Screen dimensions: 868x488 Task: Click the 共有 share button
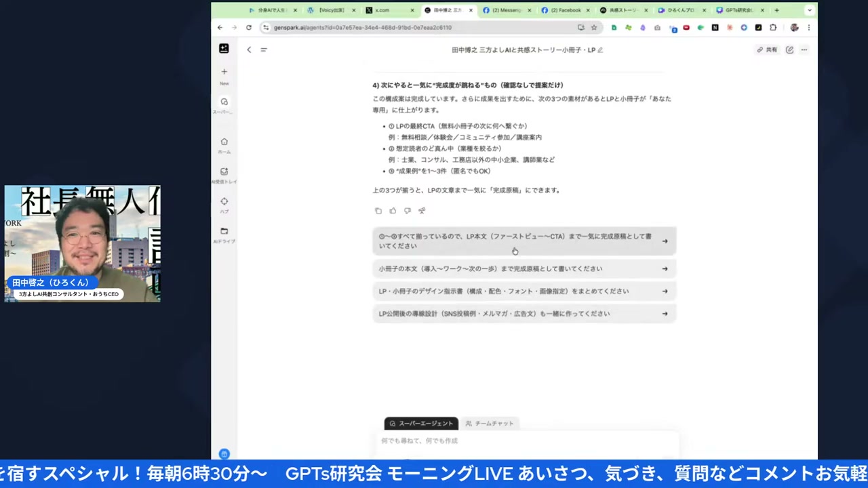[768, 49]
